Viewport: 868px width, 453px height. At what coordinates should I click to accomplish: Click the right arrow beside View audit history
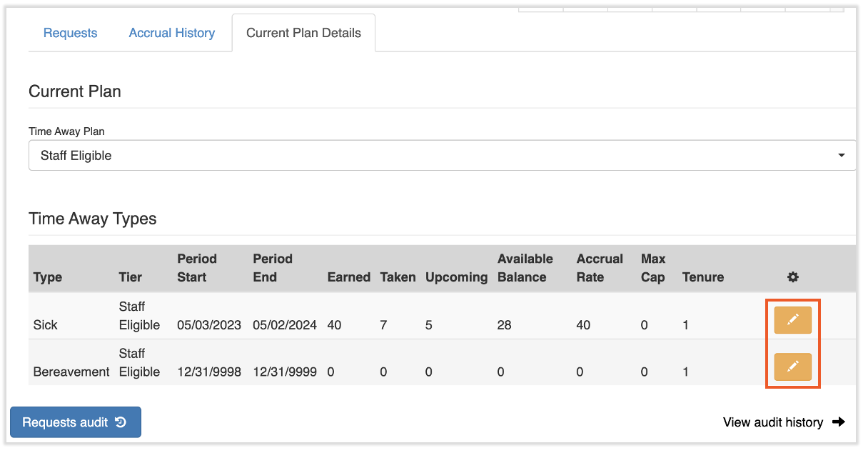click(x=839, y=422)
